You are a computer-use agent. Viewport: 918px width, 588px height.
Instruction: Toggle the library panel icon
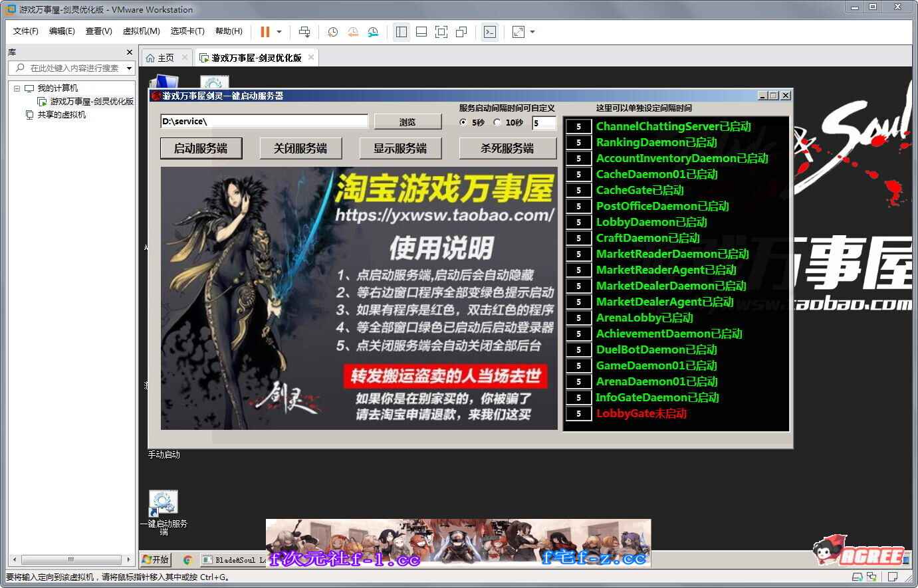point(401,31)
